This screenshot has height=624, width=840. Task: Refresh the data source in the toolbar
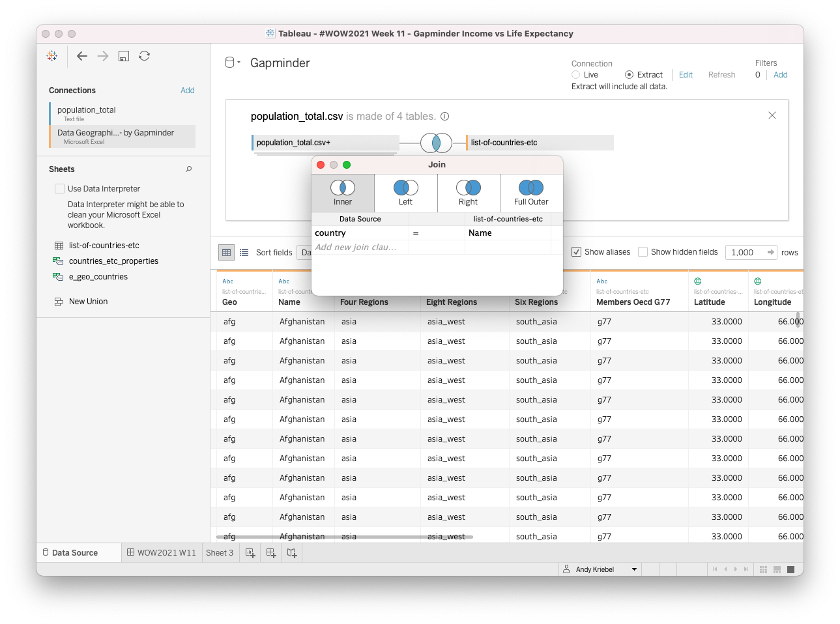tap(145, 56)
